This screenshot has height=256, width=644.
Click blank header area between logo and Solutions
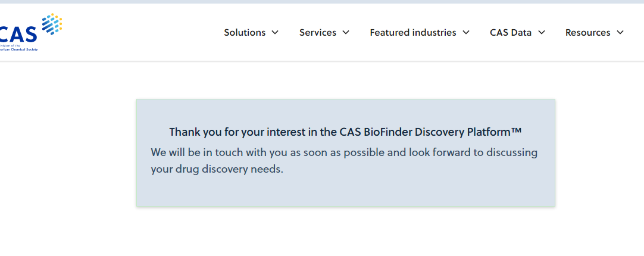click(137, 33)
